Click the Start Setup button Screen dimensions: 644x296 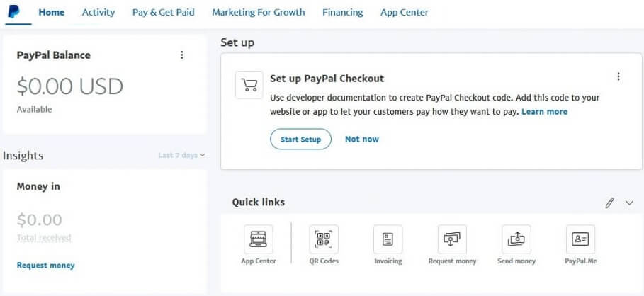tap(300, 140)
